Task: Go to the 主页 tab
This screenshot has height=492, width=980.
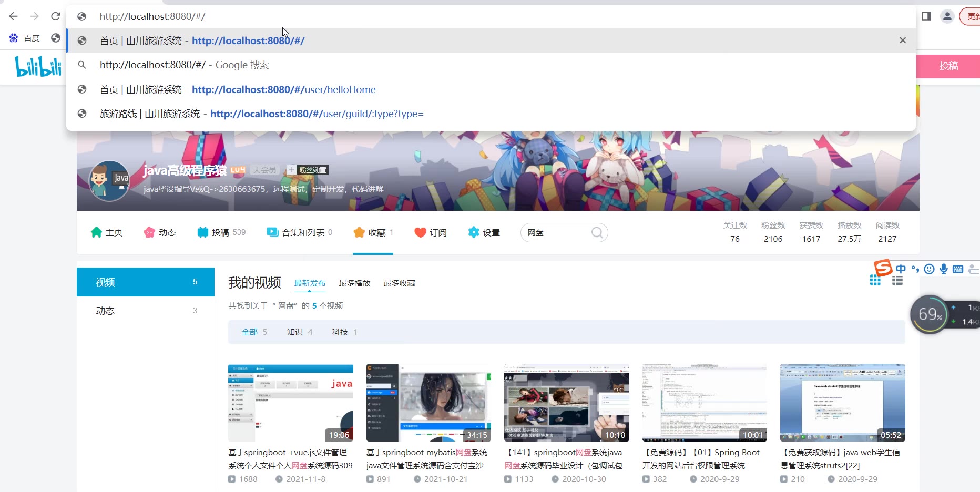Action: point(107,232)
